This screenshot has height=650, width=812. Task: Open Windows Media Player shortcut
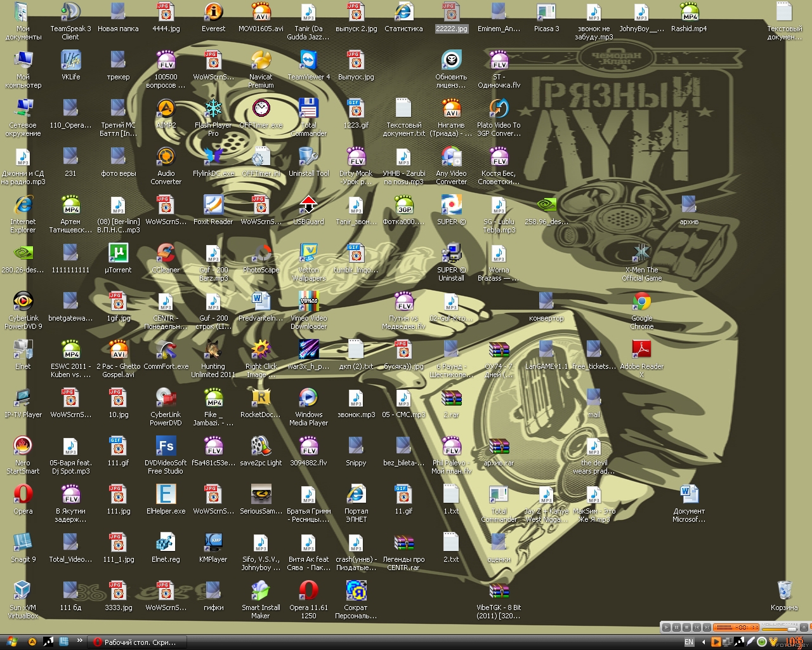[308, 407]
